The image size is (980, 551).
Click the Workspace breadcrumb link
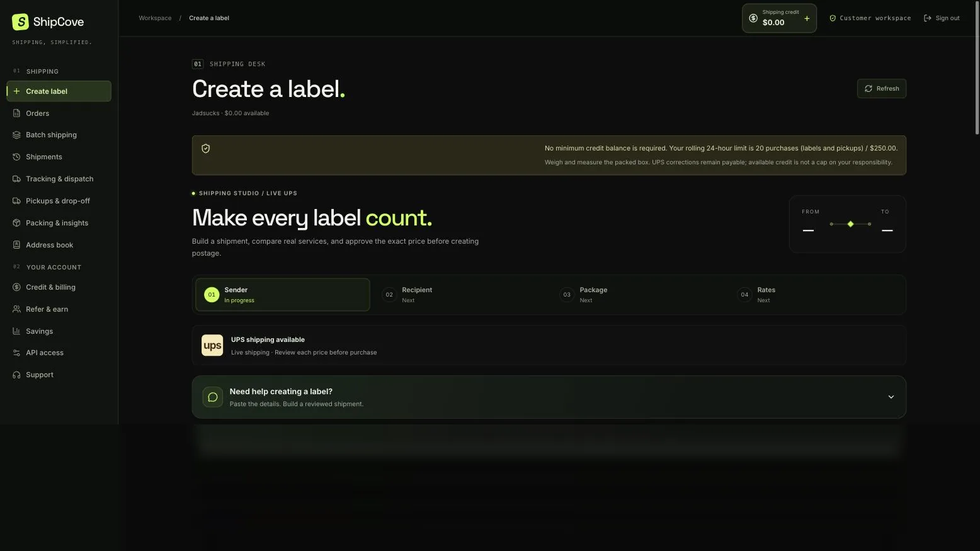(x=155, y=18)
